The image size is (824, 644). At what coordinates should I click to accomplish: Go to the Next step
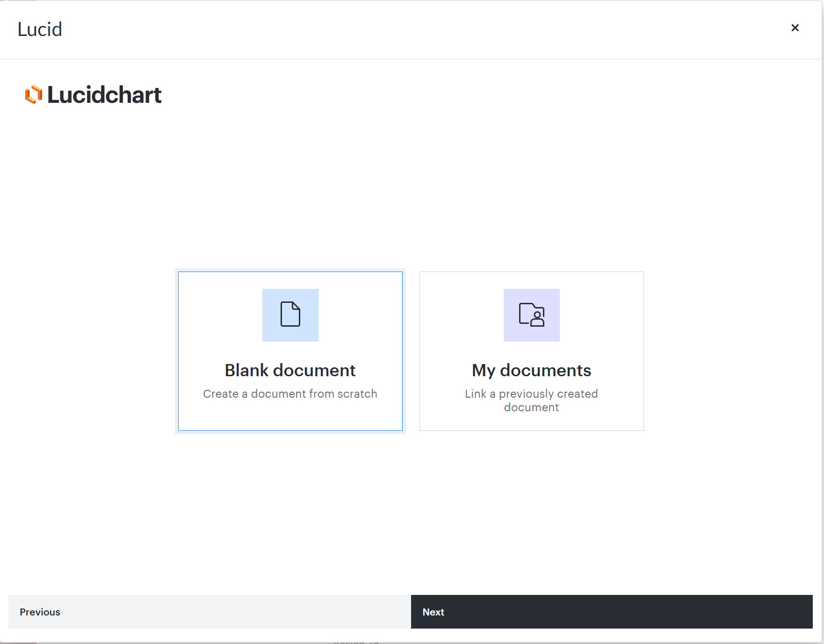(612, 612)
